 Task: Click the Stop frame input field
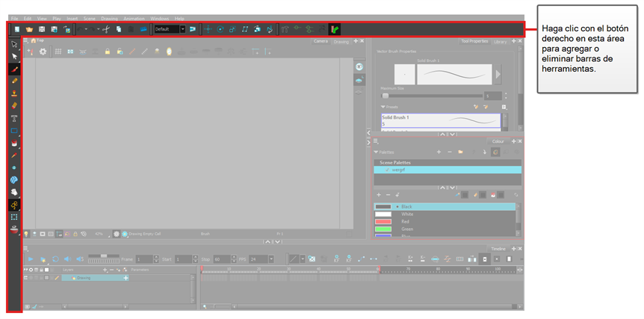(x=222, y=259)
